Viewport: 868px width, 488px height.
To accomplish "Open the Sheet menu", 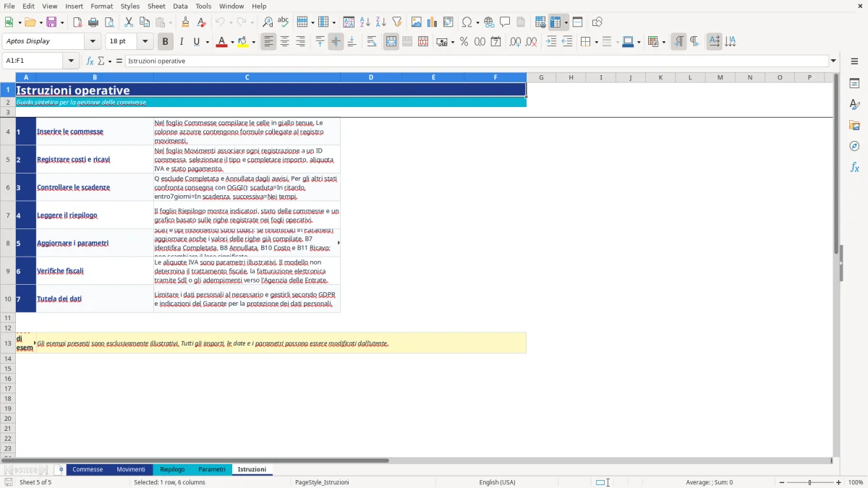I will click(x=156, y=6).
